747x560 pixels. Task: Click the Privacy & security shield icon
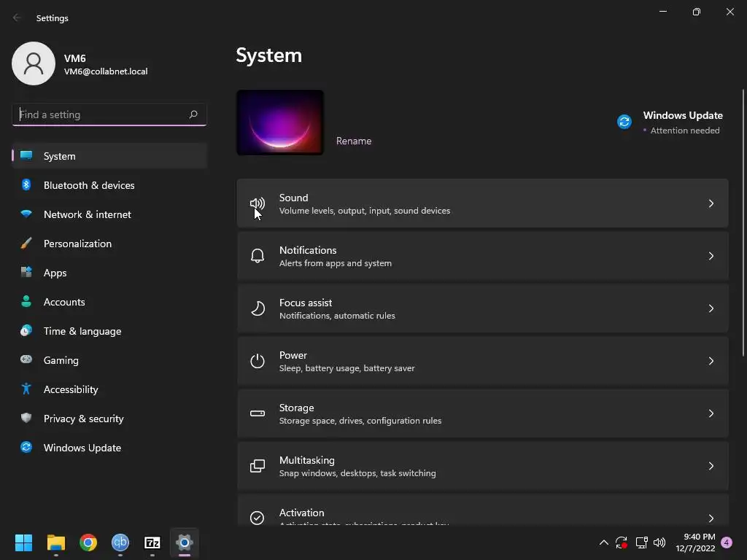pyautogui.click(x=26, y=418)
